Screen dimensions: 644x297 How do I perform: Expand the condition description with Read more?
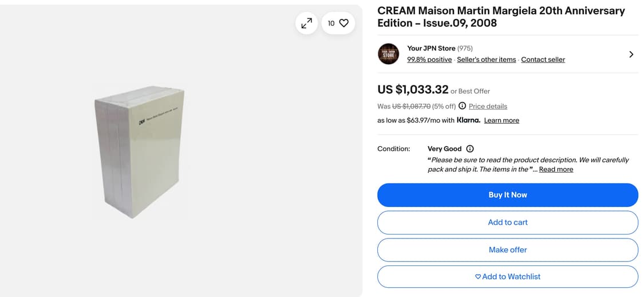(x=556, y=169)
